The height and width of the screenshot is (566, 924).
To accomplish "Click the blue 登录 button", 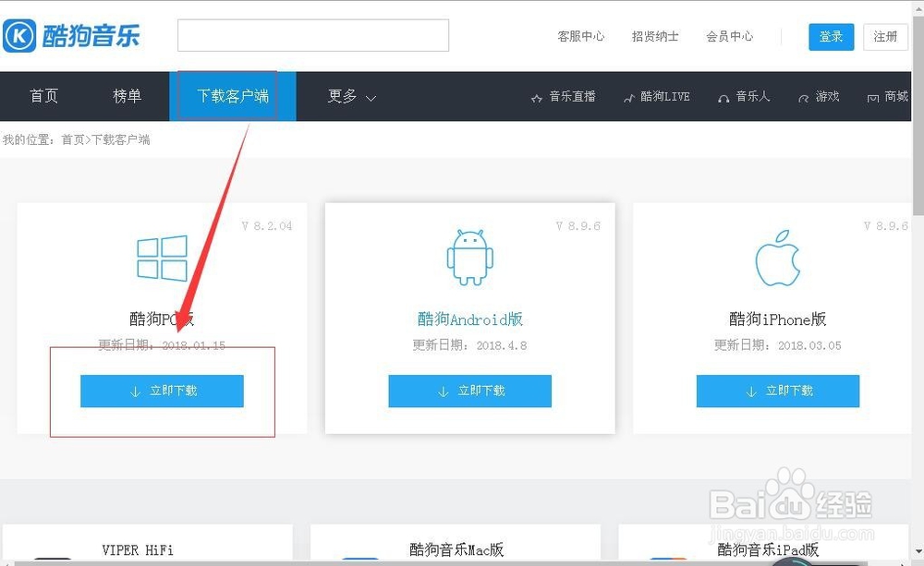I will [x=831, y=37].
